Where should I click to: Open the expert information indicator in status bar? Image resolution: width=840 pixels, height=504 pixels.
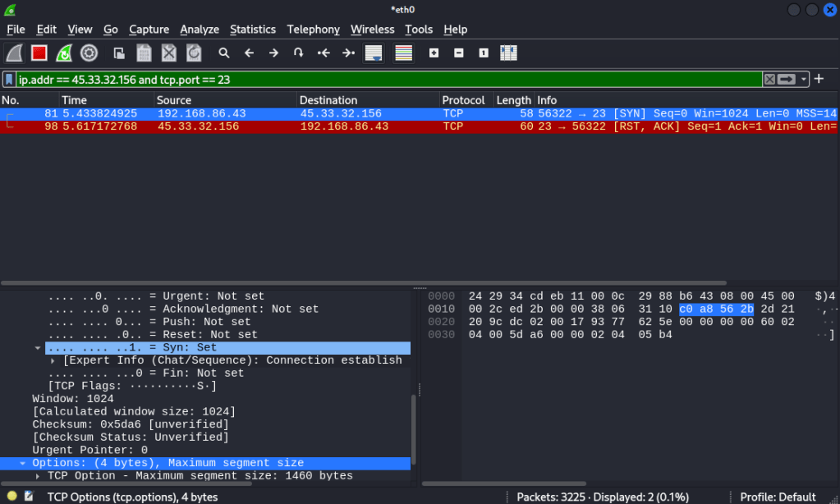tap(11, 497)
